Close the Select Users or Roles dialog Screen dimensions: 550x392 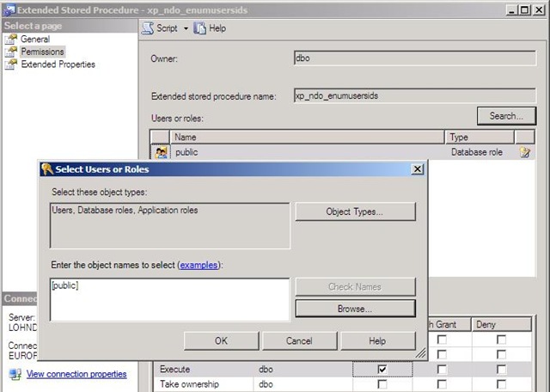point(417,169)
